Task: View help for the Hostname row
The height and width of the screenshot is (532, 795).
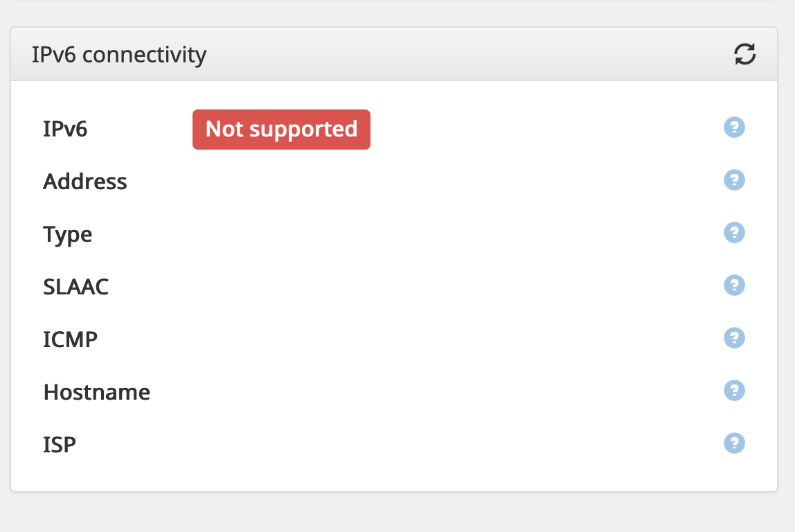Action: pos(734,391)
